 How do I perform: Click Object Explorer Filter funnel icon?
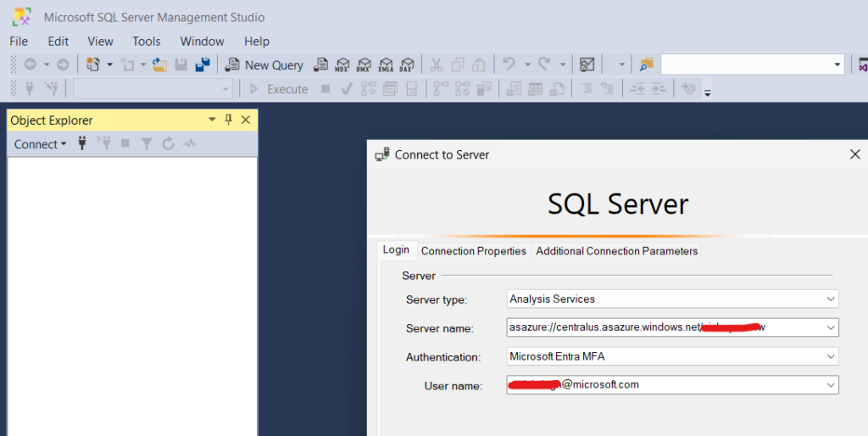click(147, 144)
